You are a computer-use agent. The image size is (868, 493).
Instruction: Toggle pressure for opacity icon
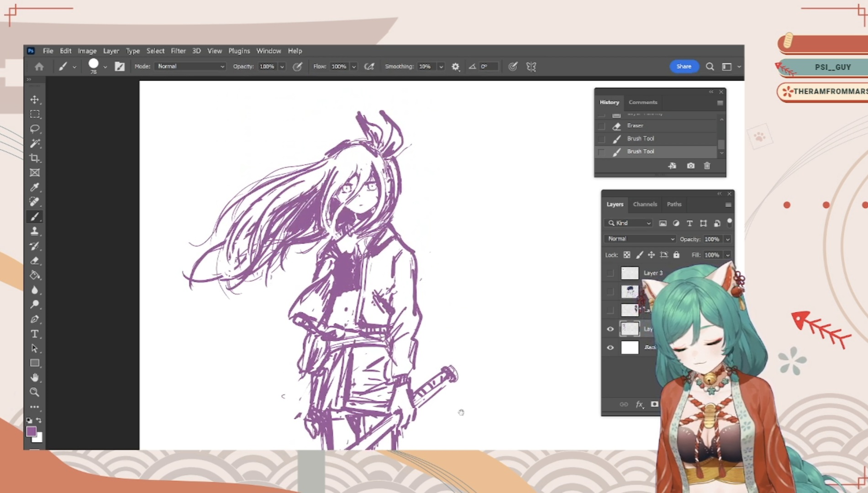click(x=297, y=67)
